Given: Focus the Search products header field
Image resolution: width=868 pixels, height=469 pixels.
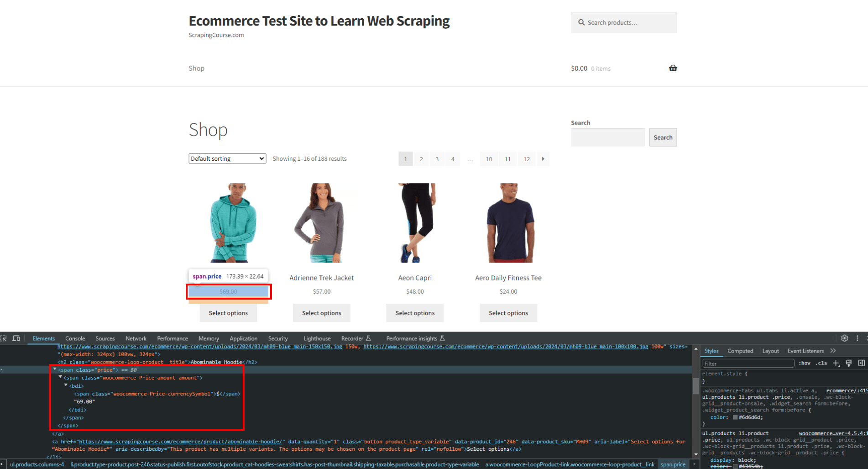Looking at the screenshot, I should point(623,22).
